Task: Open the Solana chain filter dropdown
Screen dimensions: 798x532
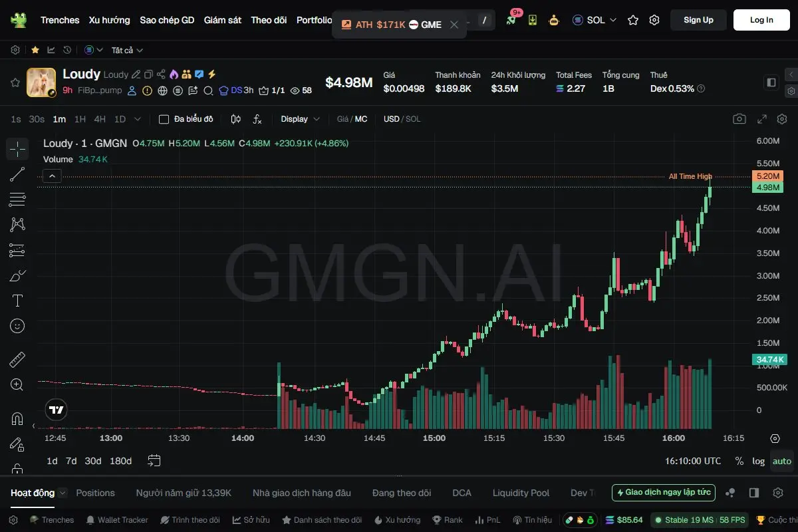Action: 94,50
